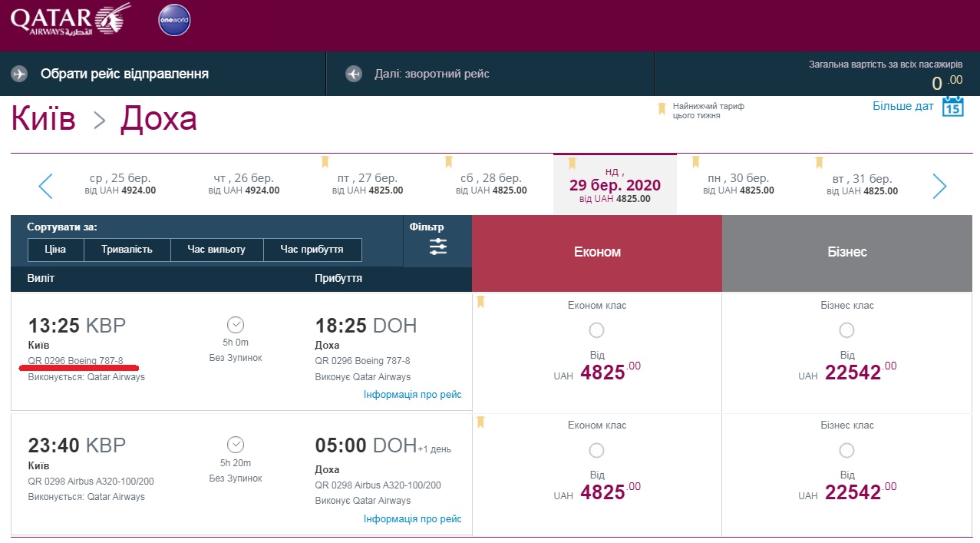Go to previous dates with left arrow

point(45,186)
